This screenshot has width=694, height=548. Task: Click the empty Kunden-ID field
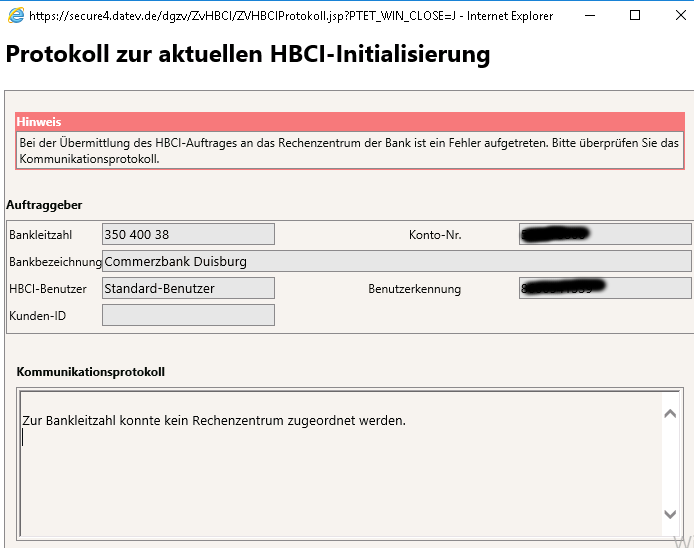[188, 315]
